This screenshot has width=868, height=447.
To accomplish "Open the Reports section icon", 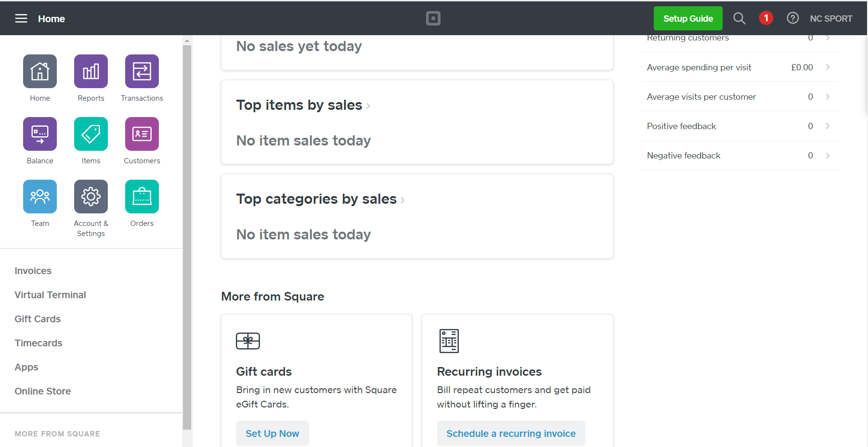I will pos(91,71).
